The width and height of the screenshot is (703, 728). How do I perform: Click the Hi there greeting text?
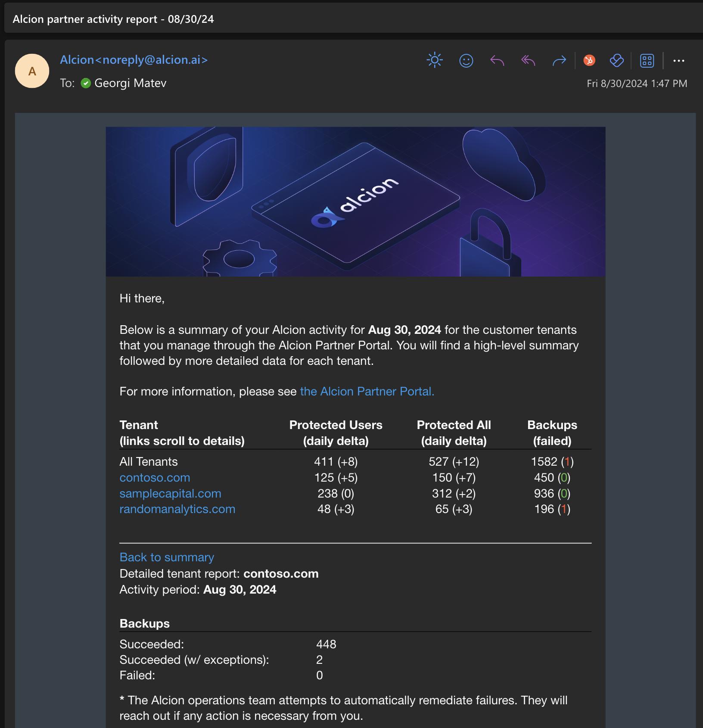[142, 298]
